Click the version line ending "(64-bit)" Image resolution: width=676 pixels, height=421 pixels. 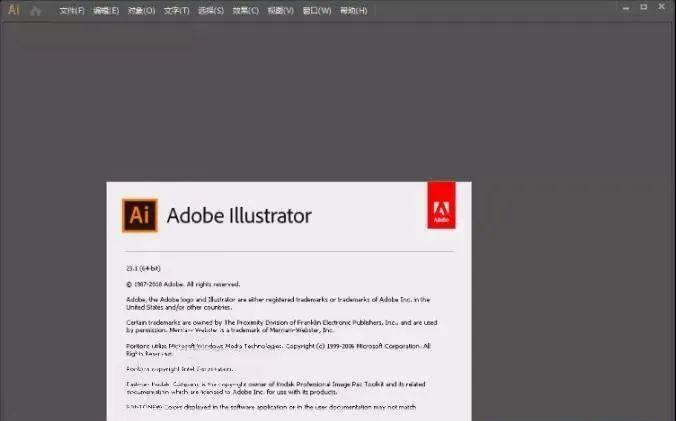coord(143,268)
